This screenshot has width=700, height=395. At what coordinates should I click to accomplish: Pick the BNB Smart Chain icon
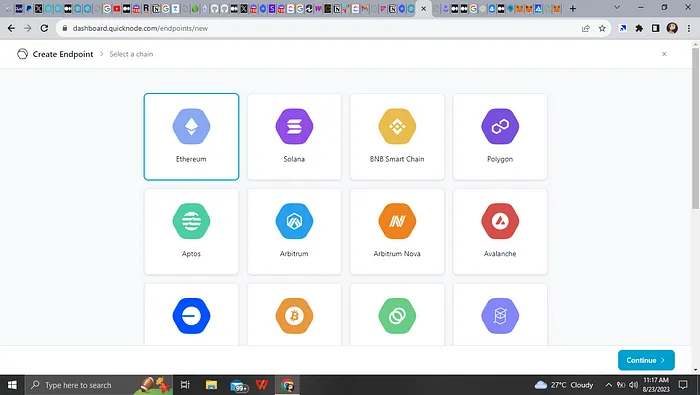[397, 126]
